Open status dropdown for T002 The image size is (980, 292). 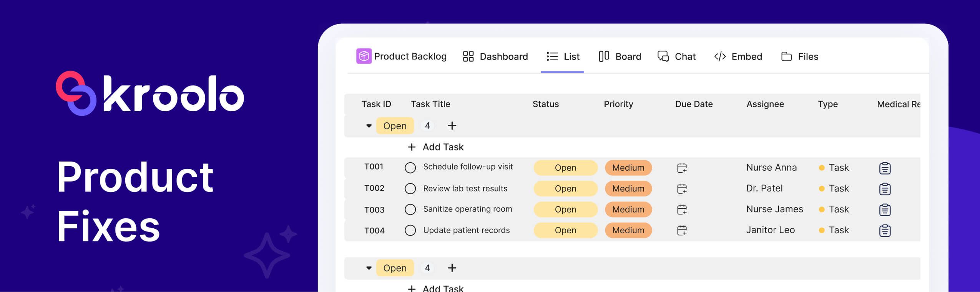(x=565, y=188)
